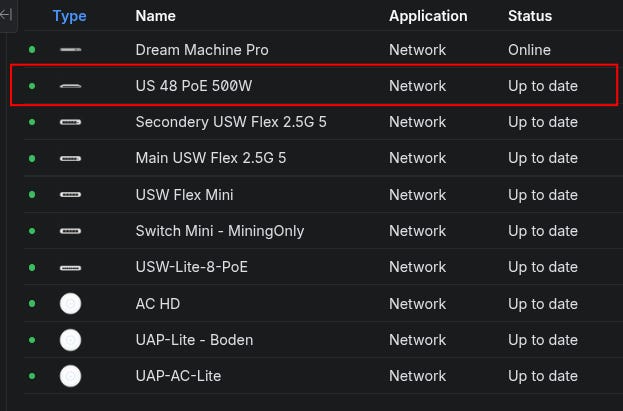
Task: Click Online status of Dream Machine Pro
Action: click(x=529, y=50)
